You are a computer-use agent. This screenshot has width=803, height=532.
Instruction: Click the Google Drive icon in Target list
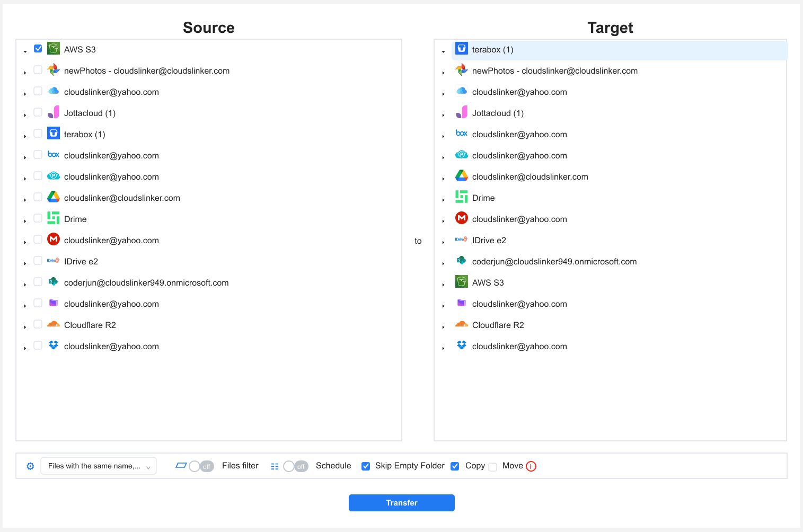click(462, 176)
